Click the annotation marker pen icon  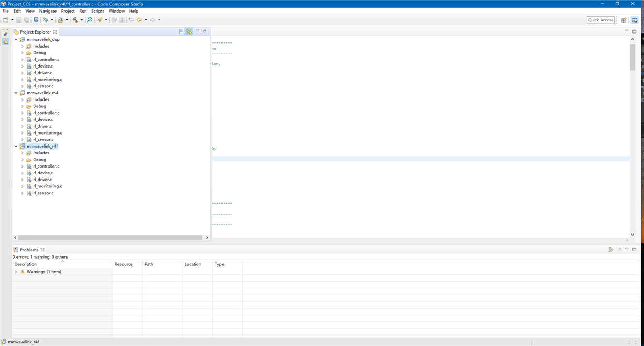(x=99, y=20)
